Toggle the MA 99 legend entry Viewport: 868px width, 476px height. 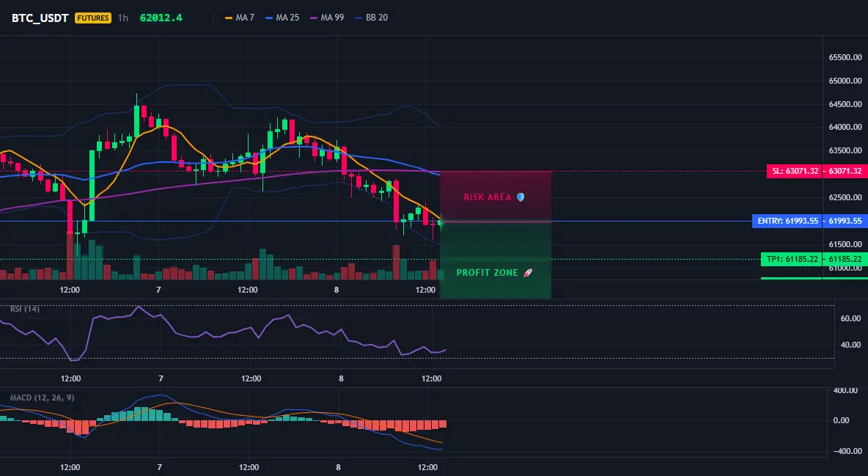coord(327,18)
